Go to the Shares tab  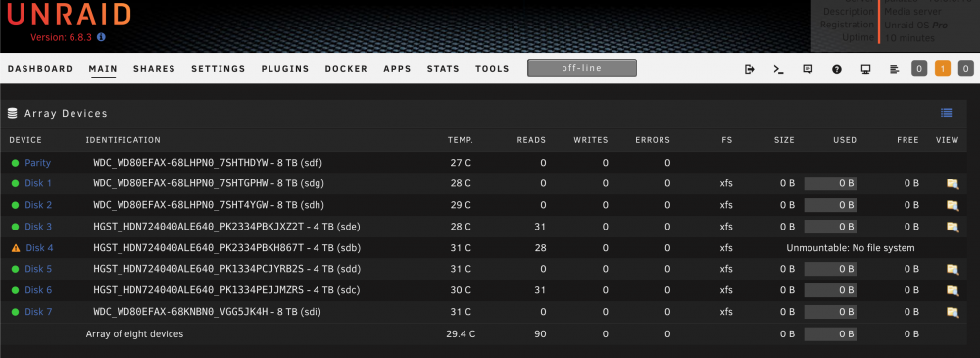pos(155,69)
